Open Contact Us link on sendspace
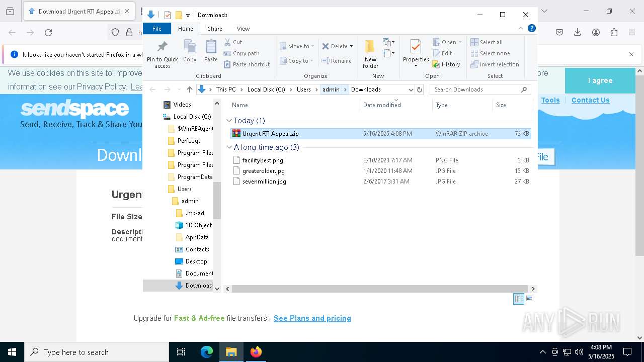Screen dimensions: 644x362 tap(590, 100)
